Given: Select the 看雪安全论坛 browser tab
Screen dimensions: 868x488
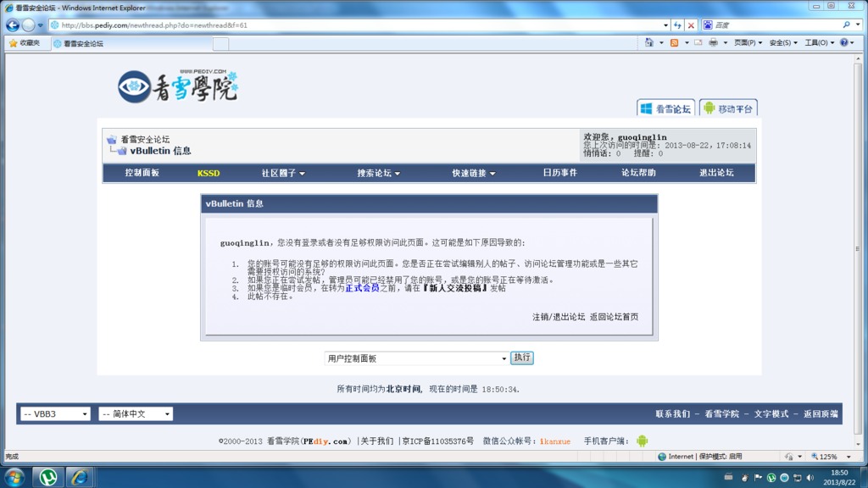Looking at the screenshot, I should 131,44.
